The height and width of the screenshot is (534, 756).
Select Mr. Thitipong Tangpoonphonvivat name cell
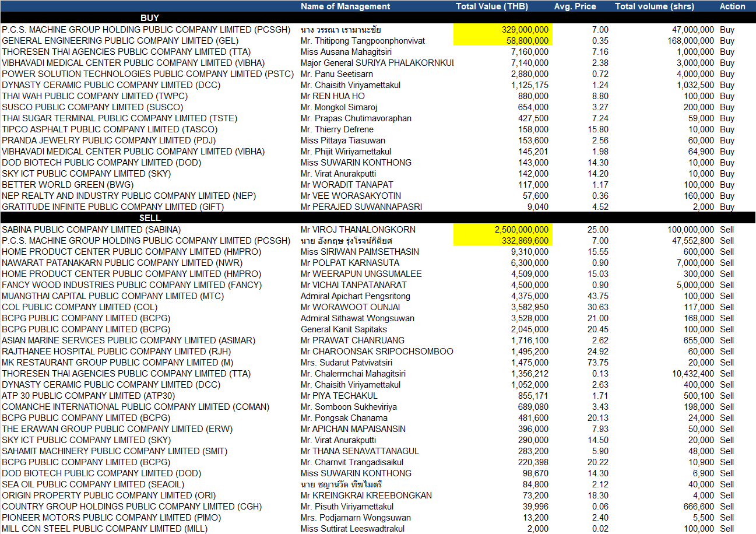tap(363, 41)
